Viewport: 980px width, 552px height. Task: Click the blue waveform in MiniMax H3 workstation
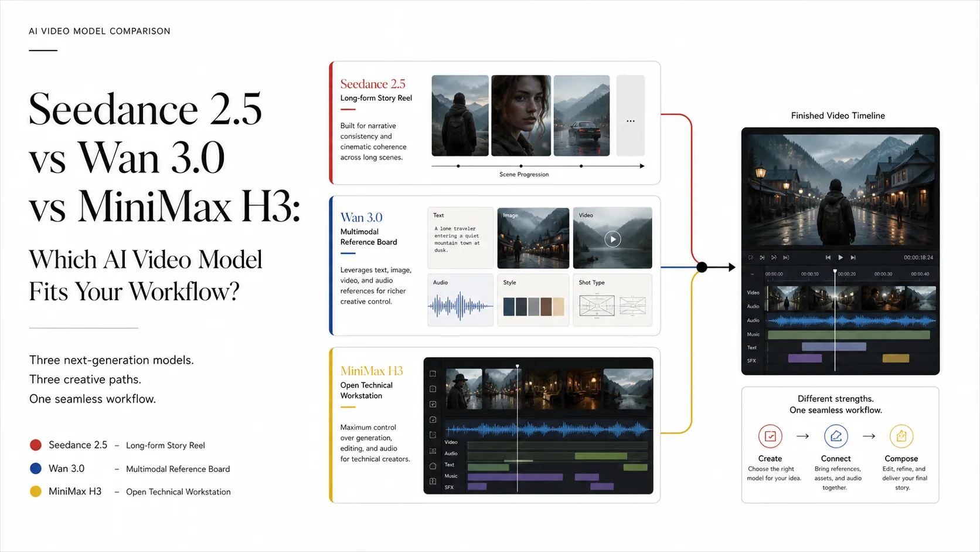click(549, 429)
